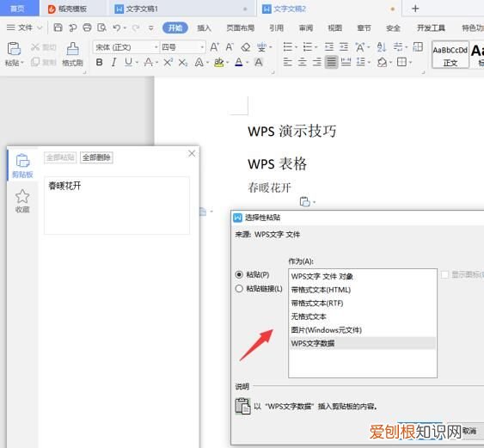The image size is (484, 448).
Task: Click the Save icon in quick access toolbar
Action: (58, 28)
